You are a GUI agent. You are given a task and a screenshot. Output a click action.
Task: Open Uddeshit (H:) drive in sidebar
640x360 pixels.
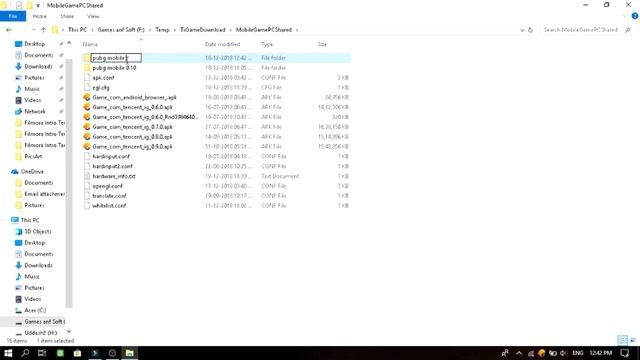pyautogui.click(x=40, y=333)
